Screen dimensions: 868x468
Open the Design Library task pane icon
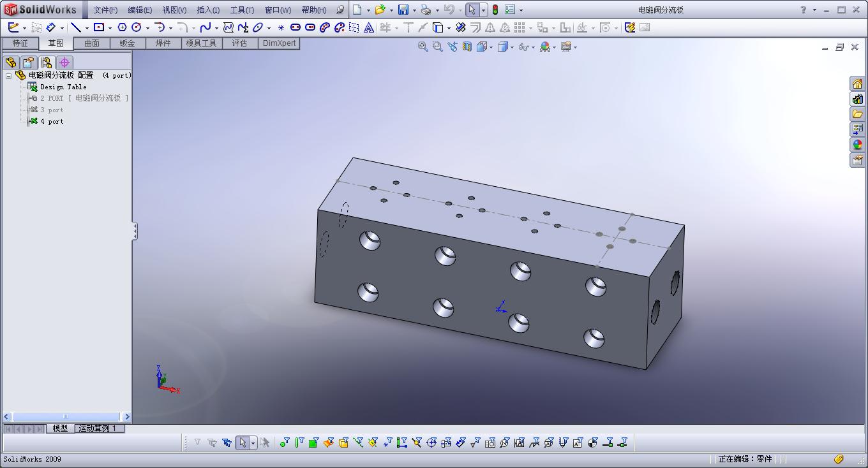click(857, 99)
